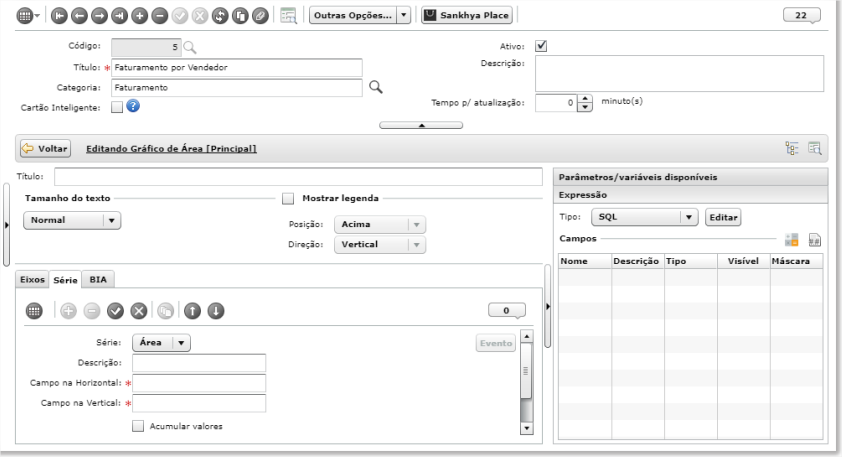Click series form scrollbar down arrow
Image resolution: width=842 pixels, height=457 pixels.
[x=527, y=429]
